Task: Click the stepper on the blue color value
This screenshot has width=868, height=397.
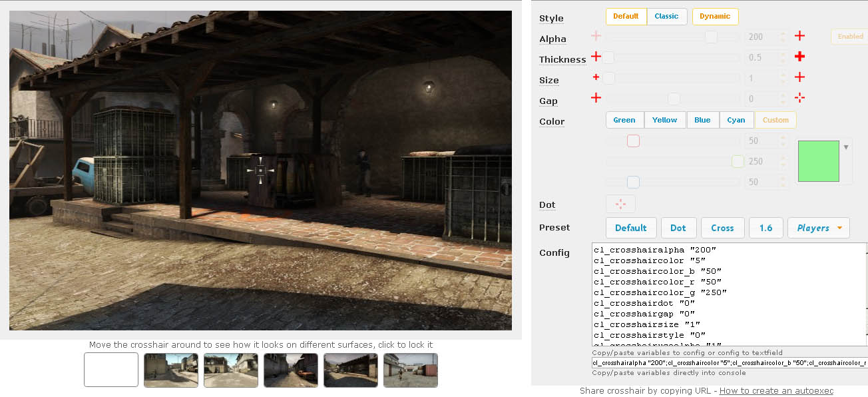Action: pos(783,182)
